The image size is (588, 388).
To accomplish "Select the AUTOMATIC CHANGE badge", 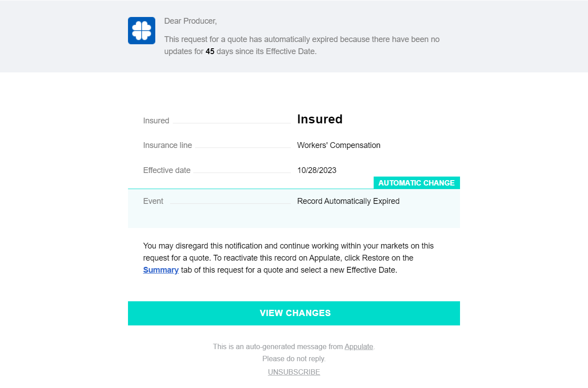I will pyautogui.click(x=416, y=182).
